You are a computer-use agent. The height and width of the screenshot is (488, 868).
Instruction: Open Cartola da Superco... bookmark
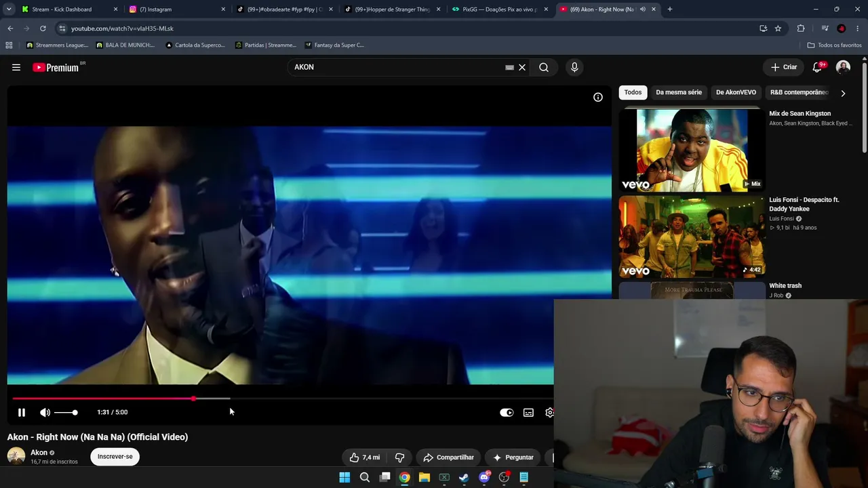point(195,45)
